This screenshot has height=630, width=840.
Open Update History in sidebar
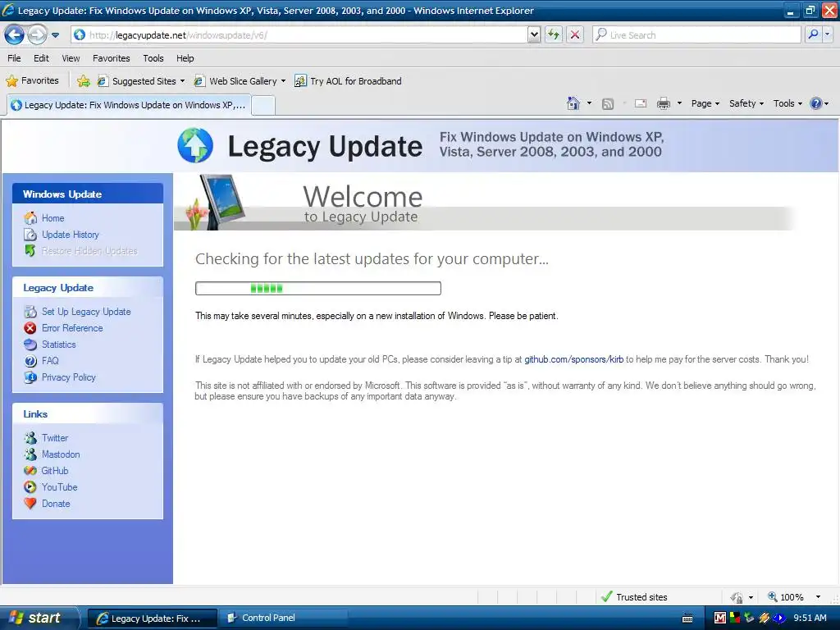71,235
